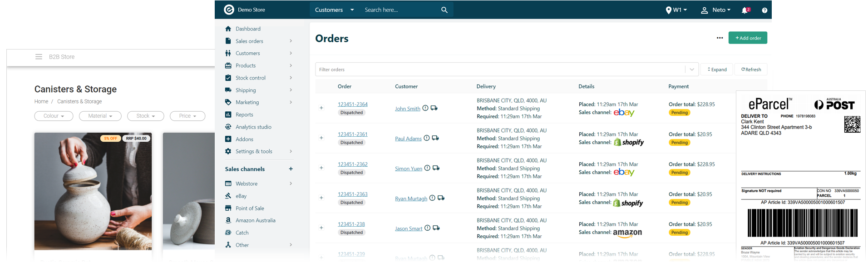Click the Payment column header

(x=678, y=86)
